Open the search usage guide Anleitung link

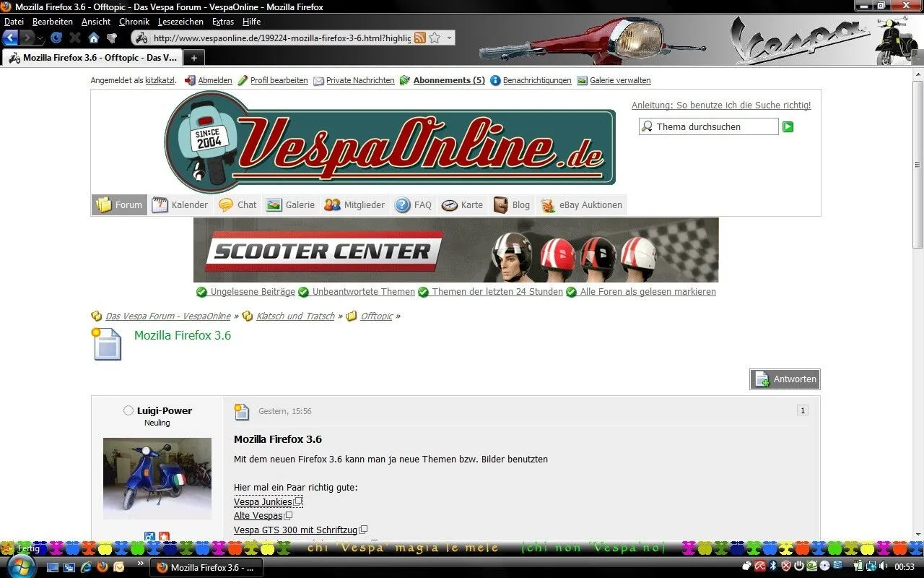(721, 105)
